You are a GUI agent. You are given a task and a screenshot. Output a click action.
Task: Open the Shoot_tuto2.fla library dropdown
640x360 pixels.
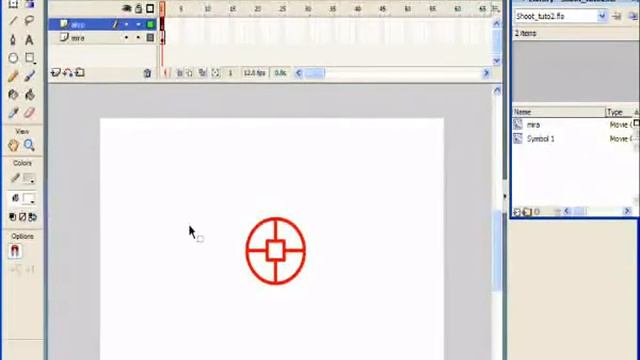point(602,16)
